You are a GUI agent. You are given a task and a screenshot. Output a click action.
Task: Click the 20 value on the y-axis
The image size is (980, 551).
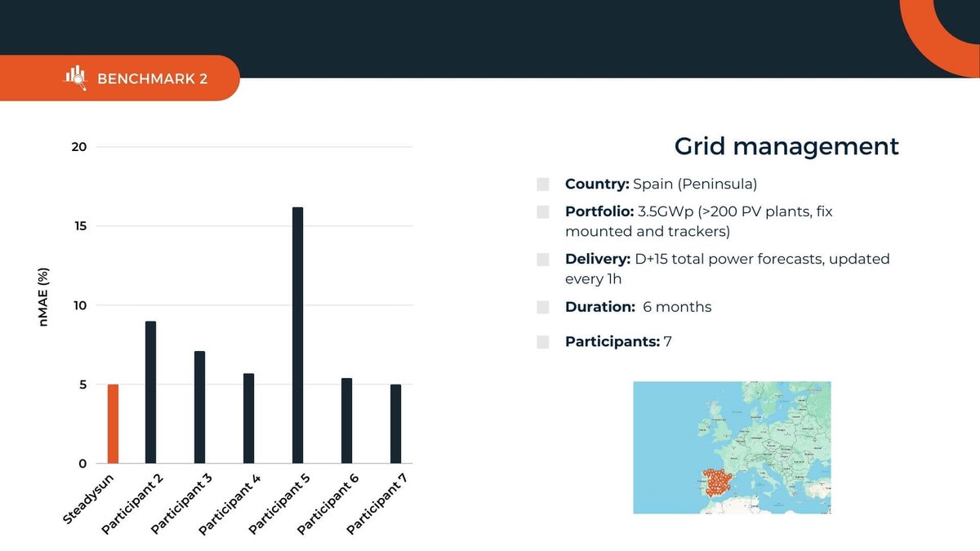tap(78, 147)
